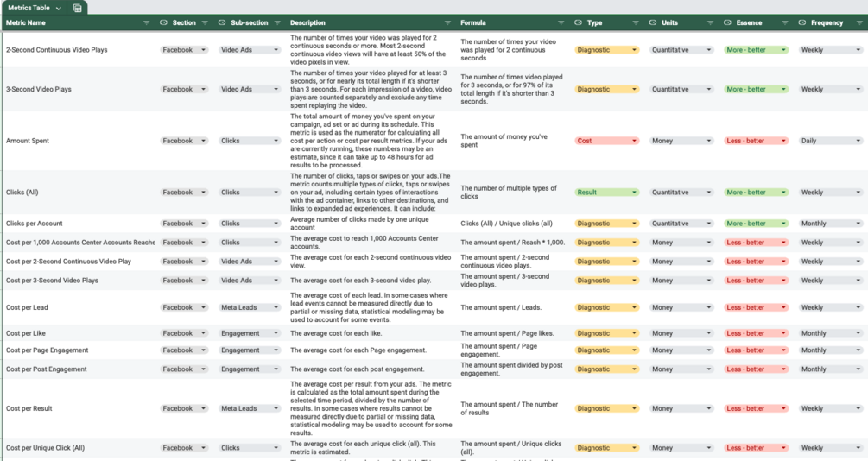The image size is (868, 461).
Task: Open filter icon in Sub-section header
Action: (x=277, y=22)
